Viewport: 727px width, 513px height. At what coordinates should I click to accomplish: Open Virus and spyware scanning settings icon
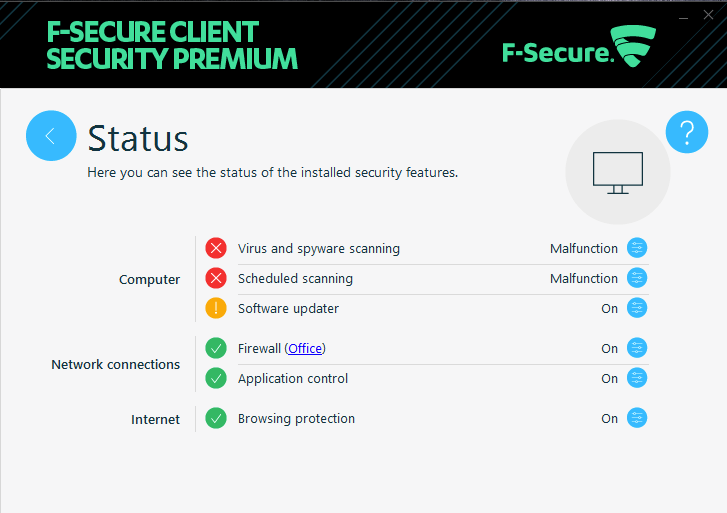coord(637,248)
